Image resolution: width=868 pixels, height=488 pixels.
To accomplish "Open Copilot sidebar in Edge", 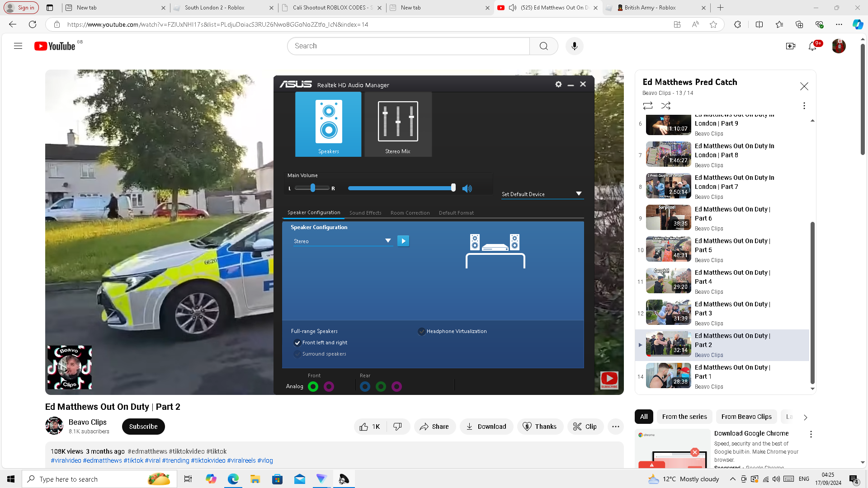I will pos(858,24).
